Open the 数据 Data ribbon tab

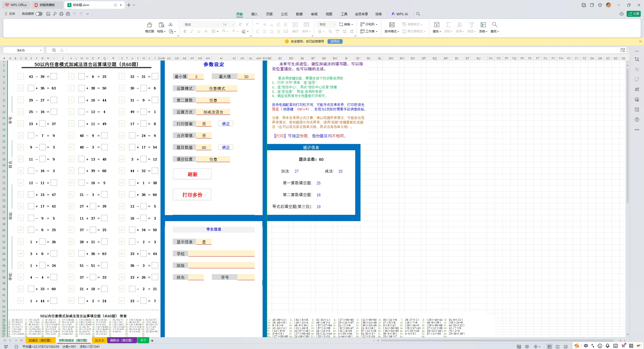click(x=299, y=14)
